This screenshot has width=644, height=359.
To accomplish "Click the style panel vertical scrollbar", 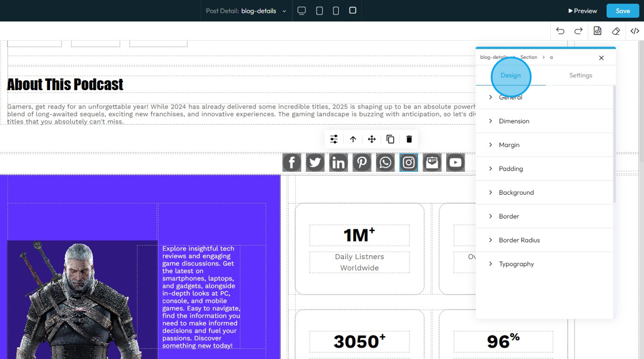I will click(x=615, y=144).
